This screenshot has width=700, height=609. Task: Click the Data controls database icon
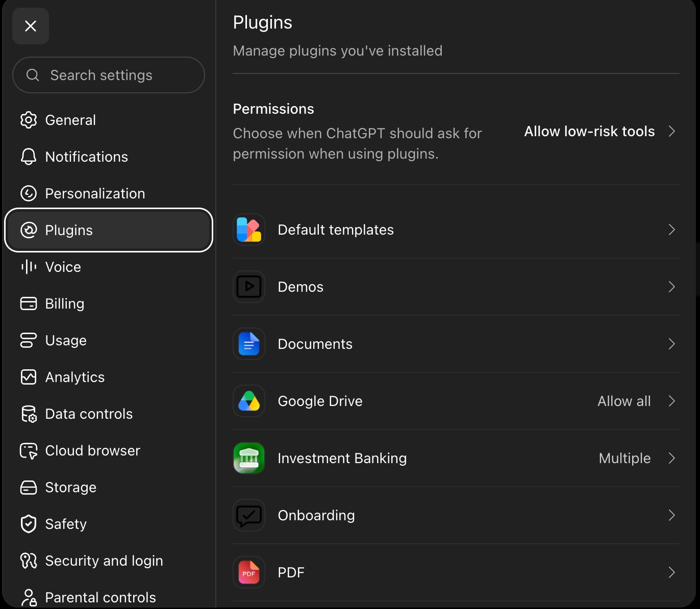click(x=29, y=414)
